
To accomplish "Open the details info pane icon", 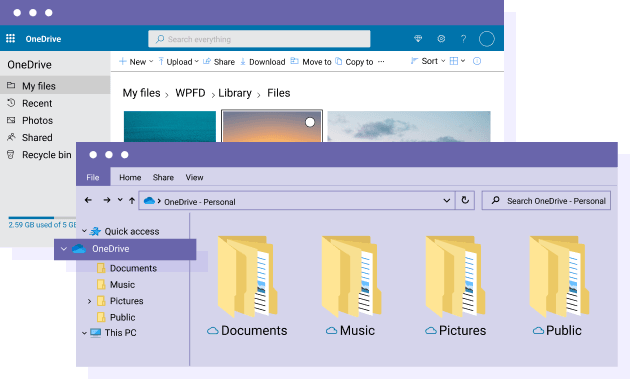I will coord(477,61).
